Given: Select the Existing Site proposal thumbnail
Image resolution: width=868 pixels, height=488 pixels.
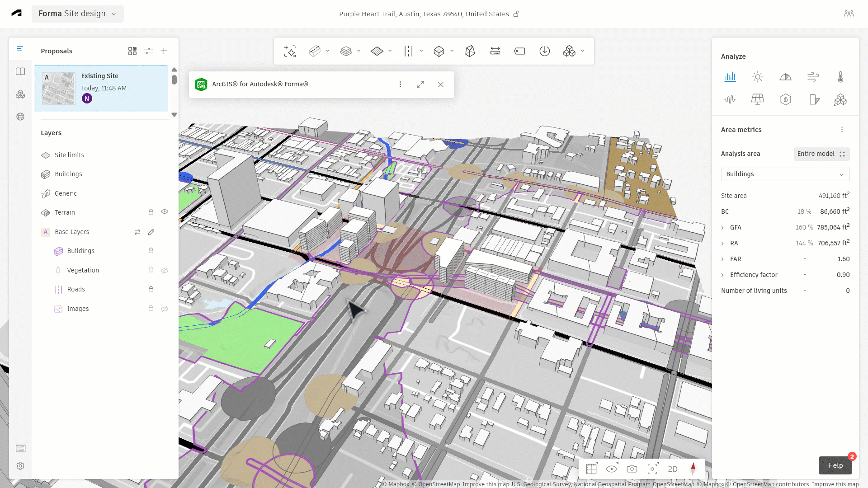Looking at the screenshot, I should [x=58, y=89].
